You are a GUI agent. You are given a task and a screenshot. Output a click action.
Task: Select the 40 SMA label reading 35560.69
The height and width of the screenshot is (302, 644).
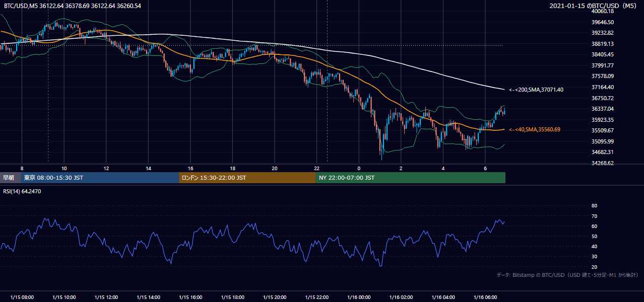[534, 129]
